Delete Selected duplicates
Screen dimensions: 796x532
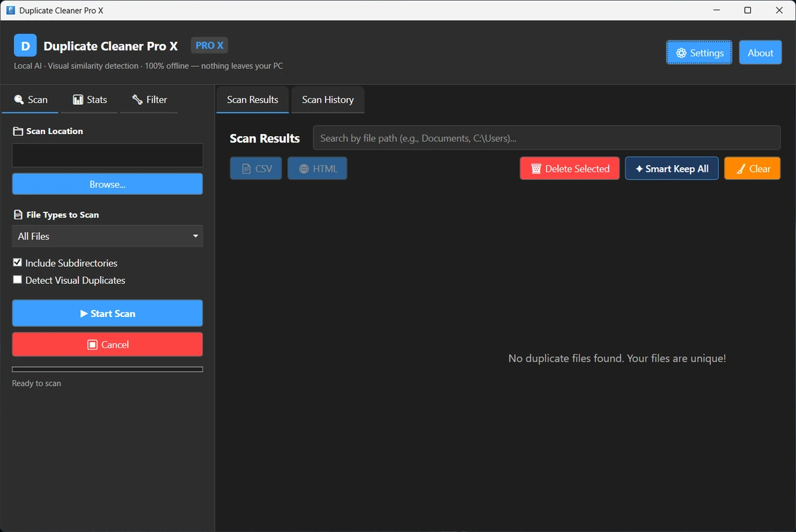tap(570, 168)
